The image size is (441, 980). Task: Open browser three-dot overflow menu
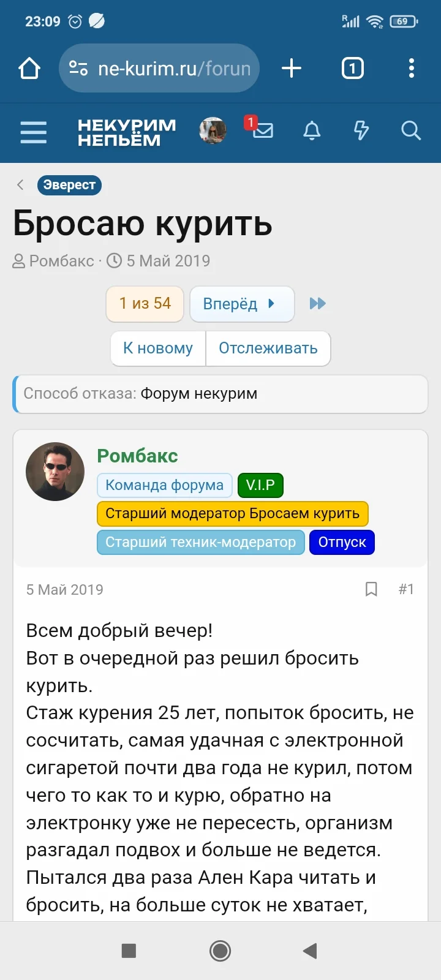(x=412, y=68)
